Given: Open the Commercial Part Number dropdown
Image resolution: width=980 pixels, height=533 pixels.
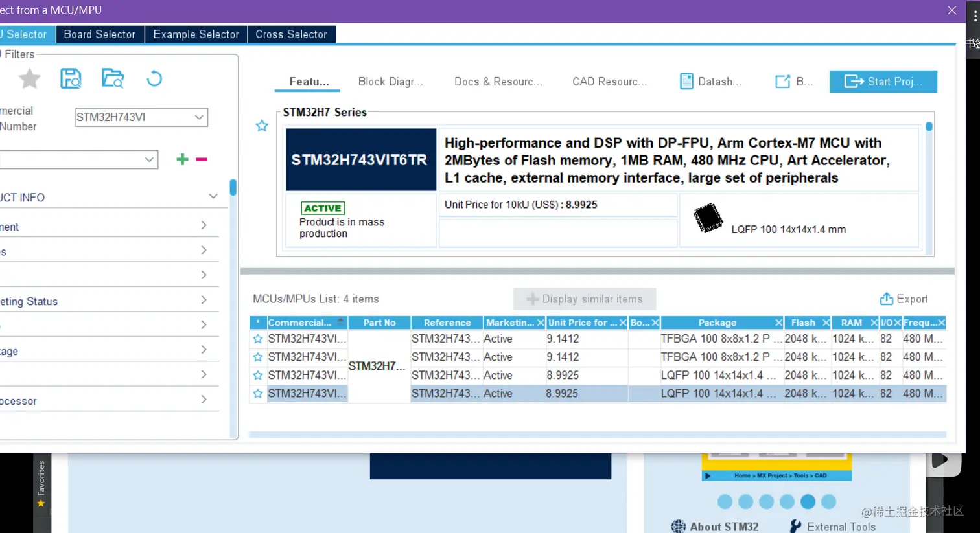Looking at the screenshot, I should 199,117.
